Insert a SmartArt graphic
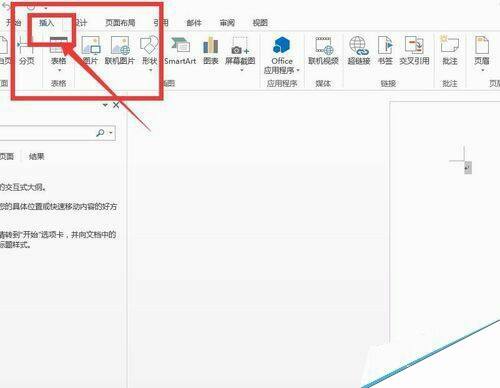This screenshot has width=500, height=388. point(180,51)
